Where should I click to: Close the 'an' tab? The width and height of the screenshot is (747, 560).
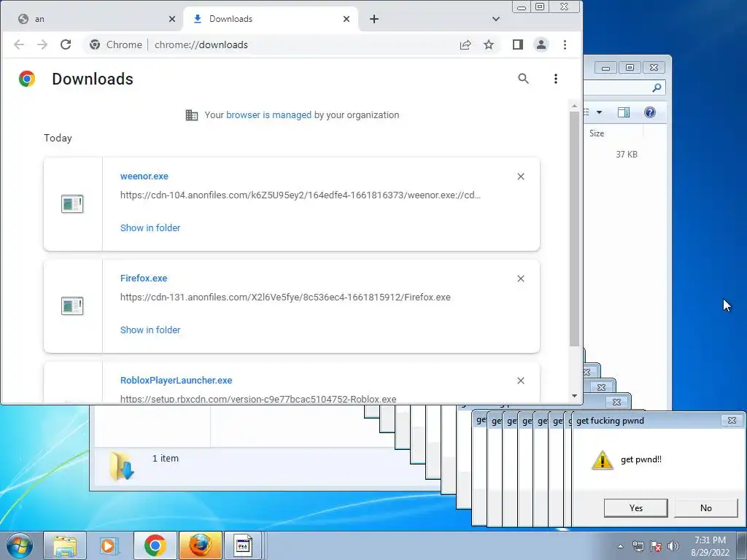coord(172,19)
